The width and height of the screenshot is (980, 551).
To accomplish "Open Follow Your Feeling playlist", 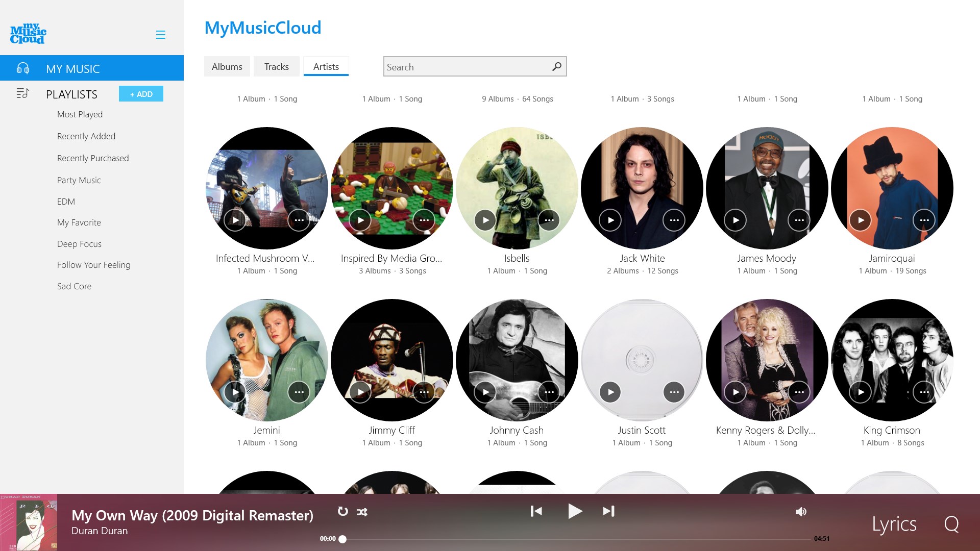I will [x=94, y=265].
